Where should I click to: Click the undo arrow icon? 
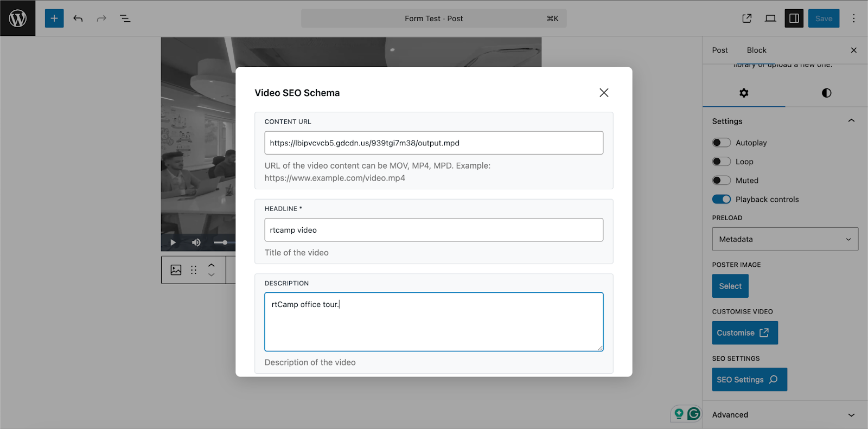tap(78, 18)
